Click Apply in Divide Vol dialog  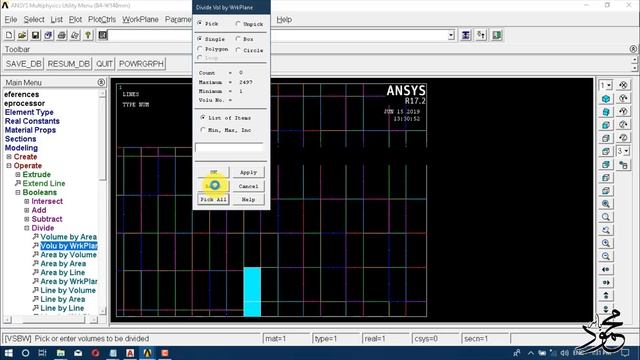248,173
